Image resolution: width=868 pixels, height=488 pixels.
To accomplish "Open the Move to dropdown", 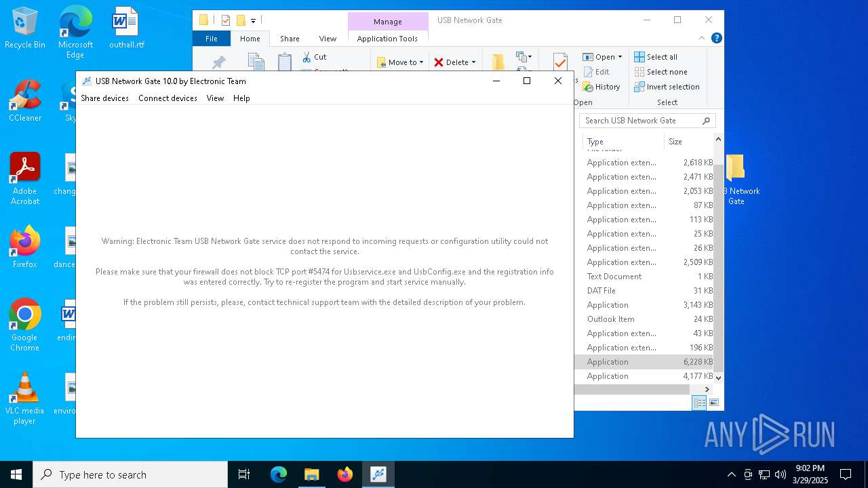I will tap(400, 62).
